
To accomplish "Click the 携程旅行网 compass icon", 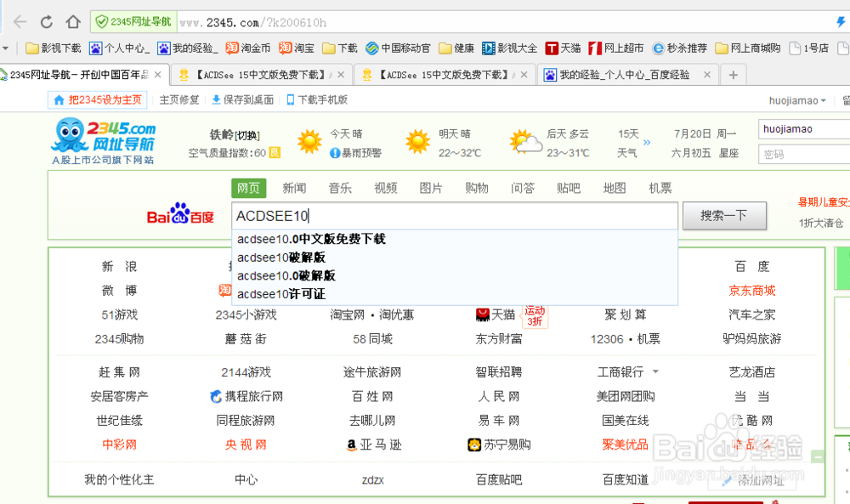I will coord(217,396).
